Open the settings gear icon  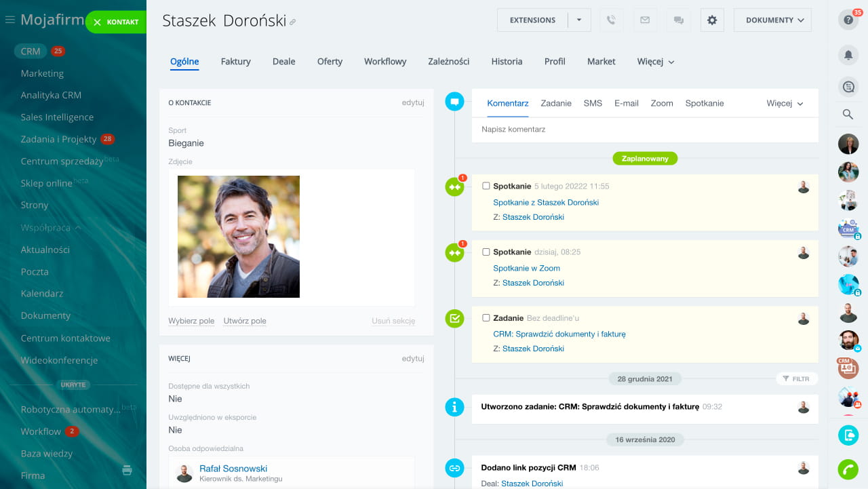click(x=712, y=20)
